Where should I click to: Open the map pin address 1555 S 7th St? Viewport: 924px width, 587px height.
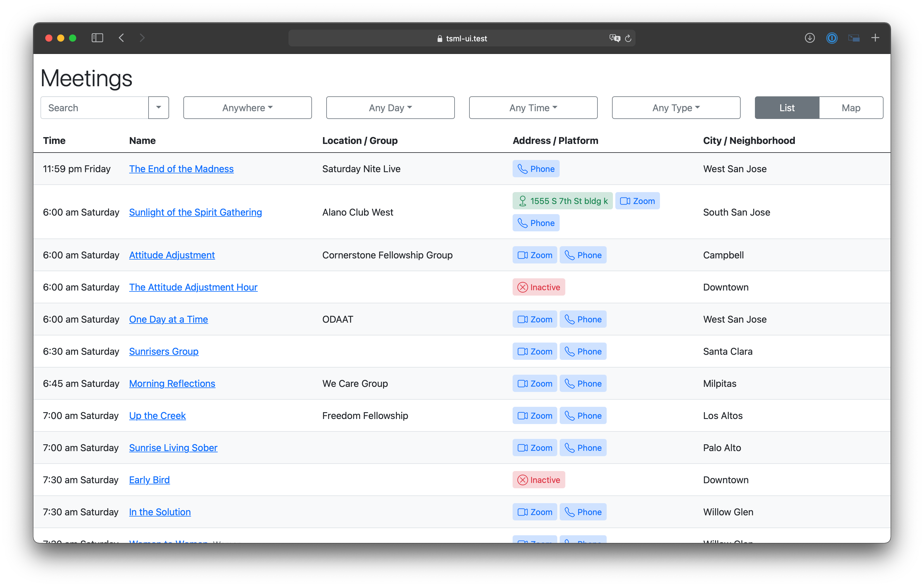click(x=562, y=200)
